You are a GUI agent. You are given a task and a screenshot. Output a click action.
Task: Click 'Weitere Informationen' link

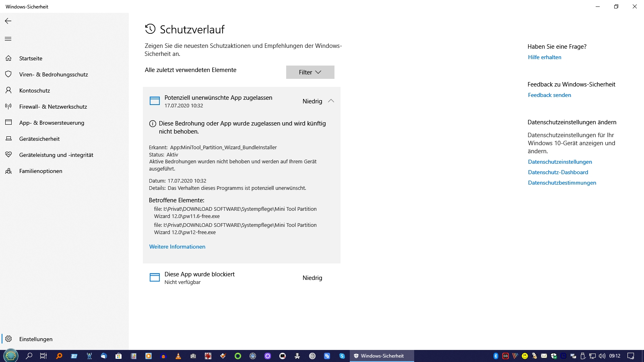[177, 247]
